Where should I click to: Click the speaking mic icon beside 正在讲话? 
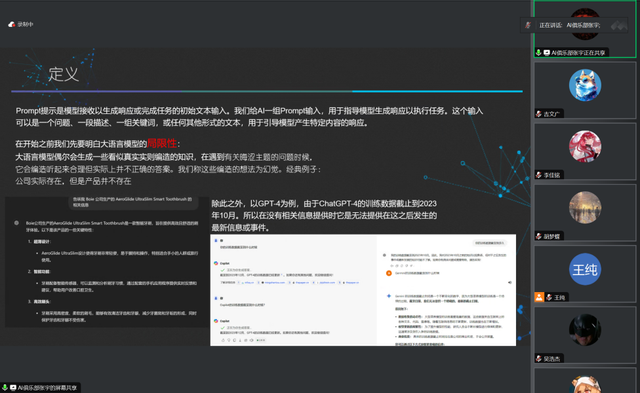pyautogui.click(x=528, y=25)
